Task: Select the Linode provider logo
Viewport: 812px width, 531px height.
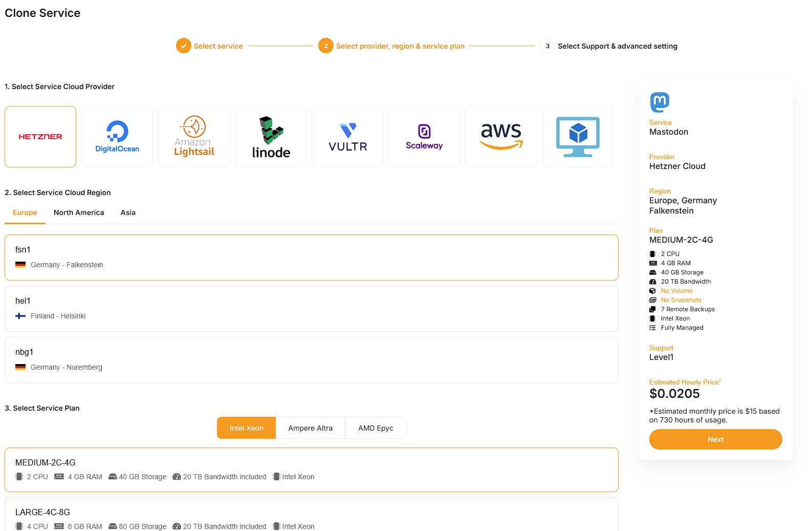Action: 271,137
